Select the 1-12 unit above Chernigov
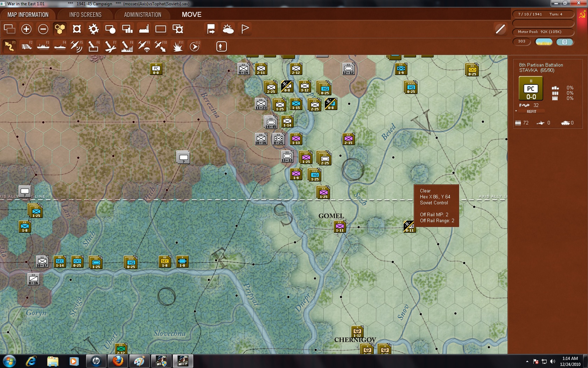 pyautogui.click(x=357, y=332)
